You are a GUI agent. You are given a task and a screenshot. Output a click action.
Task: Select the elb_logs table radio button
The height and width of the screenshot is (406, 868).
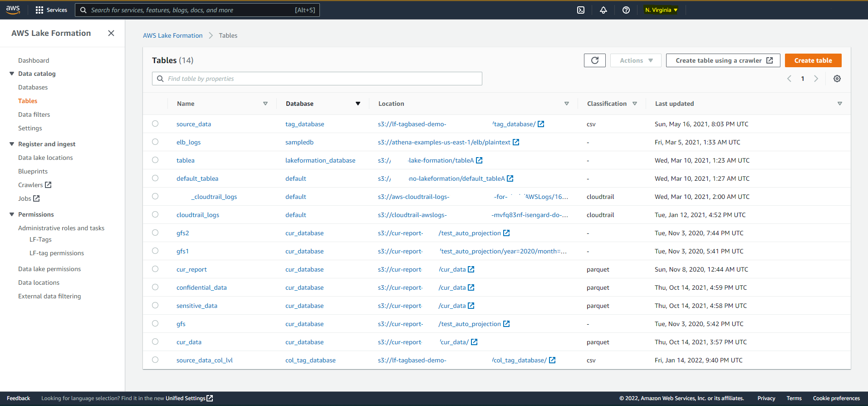pos(155,142)
